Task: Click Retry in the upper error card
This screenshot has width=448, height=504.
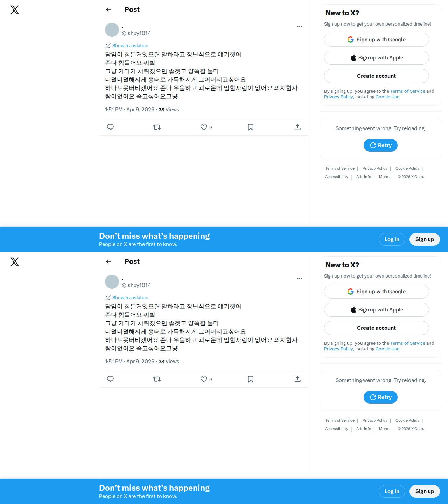Action: [380, 145]
